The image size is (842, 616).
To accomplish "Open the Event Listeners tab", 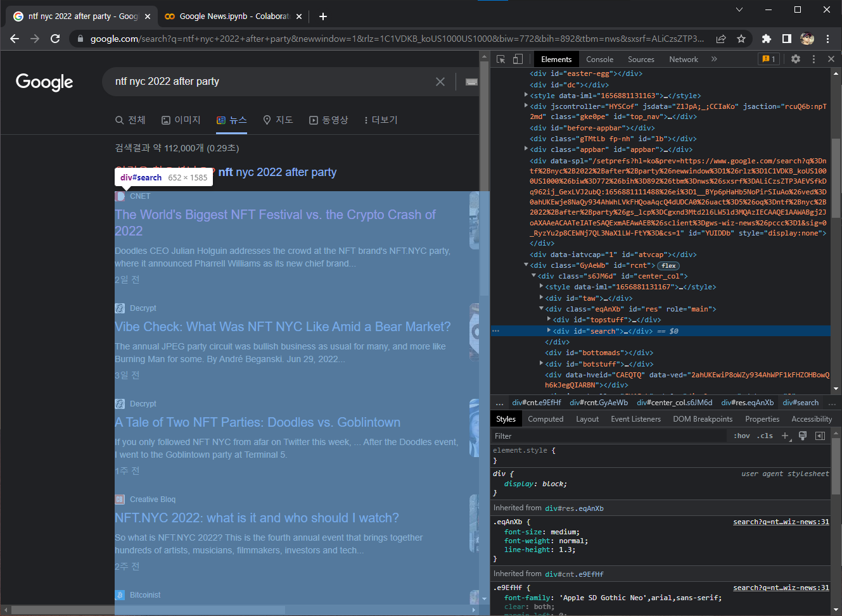I will pos(635,419).
